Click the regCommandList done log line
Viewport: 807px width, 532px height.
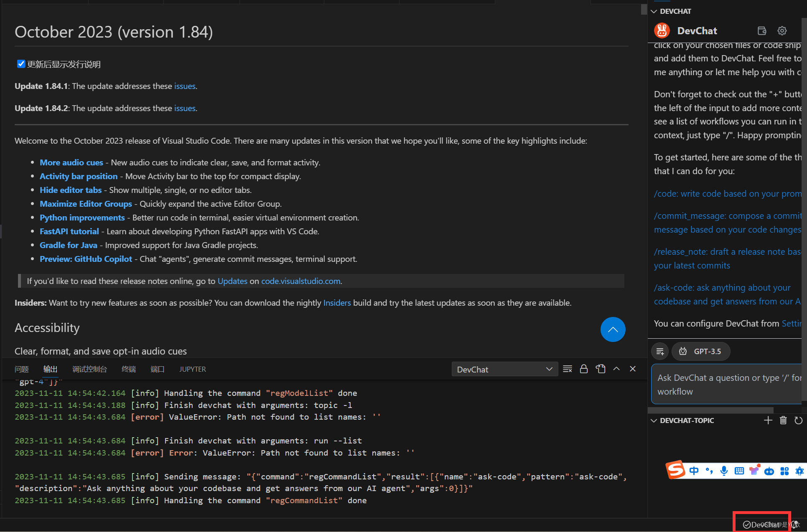pos(191,500)
